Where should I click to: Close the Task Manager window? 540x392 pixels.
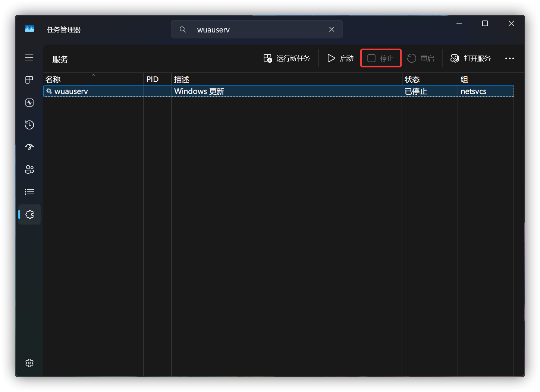pos(511,23)
